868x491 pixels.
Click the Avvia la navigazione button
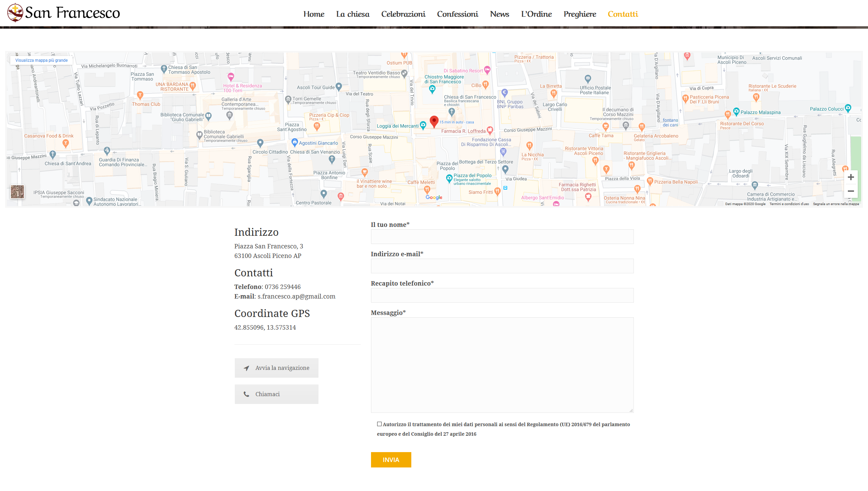coord(276,368)
